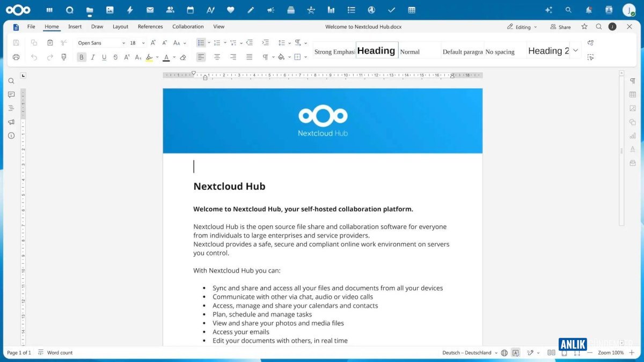Open the File menu
The width and height of the screenshot is (644, 362).
click(x=31, y=26)
